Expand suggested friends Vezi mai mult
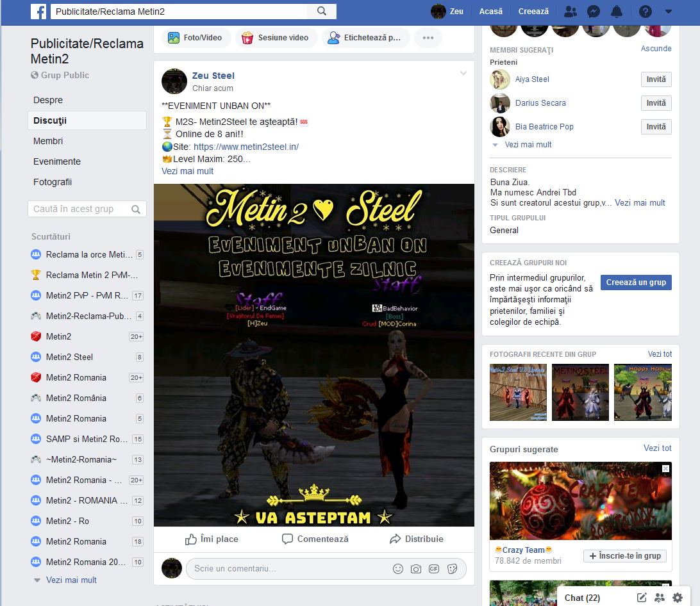Screen dimensions: 700x606 (x=528, y=145)
